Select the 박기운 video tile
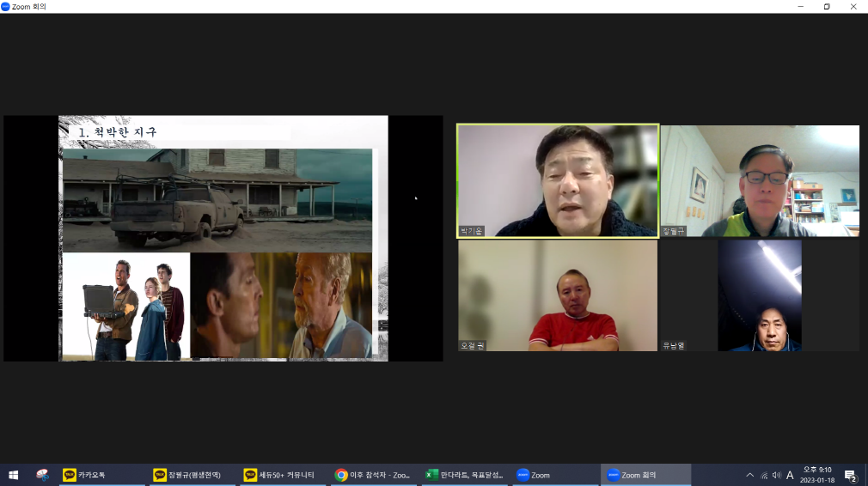 pyautogui.click(x=558, y=181)
